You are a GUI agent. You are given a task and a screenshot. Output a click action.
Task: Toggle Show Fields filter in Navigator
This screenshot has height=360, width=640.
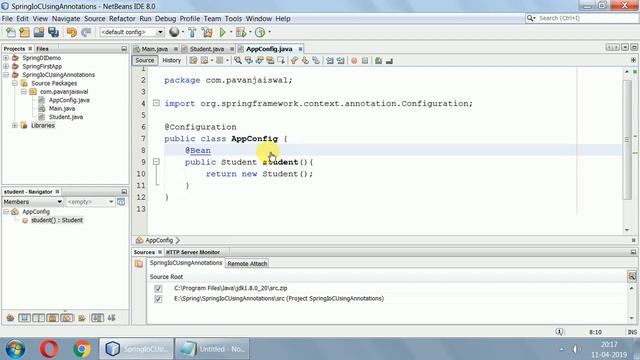click(x=24, y=318)
